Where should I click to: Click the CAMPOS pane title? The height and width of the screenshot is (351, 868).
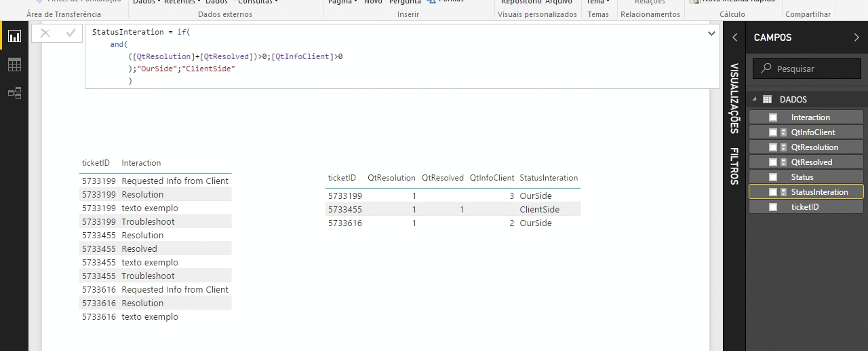pos(772,38)
